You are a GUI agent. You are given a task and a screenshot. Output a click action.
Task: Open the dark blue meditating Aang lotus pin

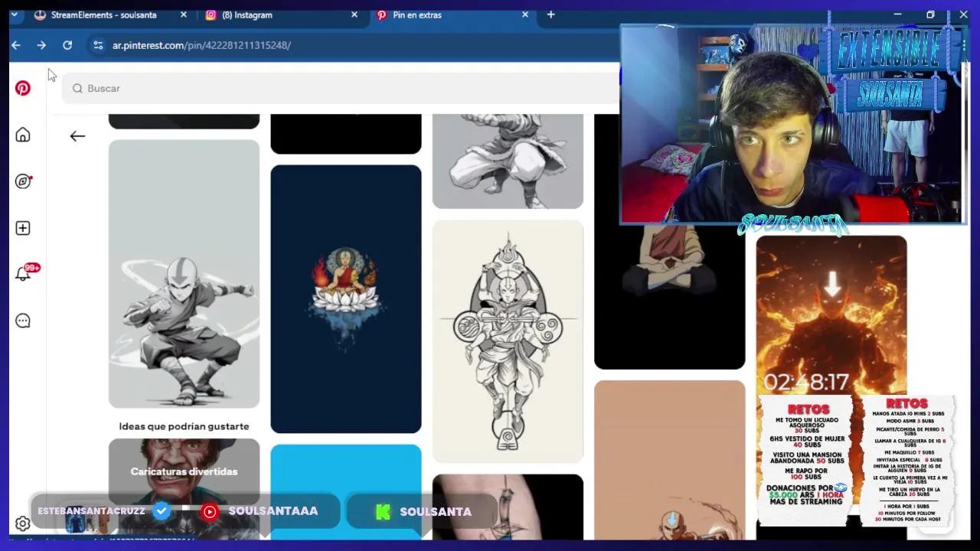pos(346,299)
